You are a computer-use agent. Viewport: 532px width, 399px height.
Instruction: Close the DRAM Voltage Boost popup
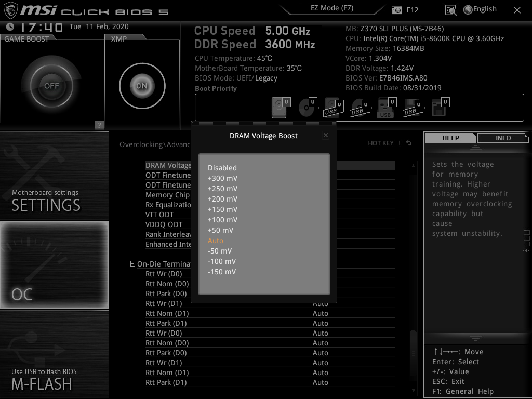click(x=325, y=135)
